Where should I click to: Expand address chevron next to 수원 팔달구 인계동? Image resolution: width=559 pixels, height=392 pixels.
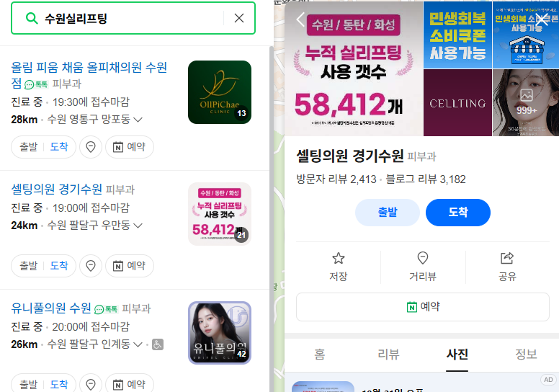click(x=138, y=344)
